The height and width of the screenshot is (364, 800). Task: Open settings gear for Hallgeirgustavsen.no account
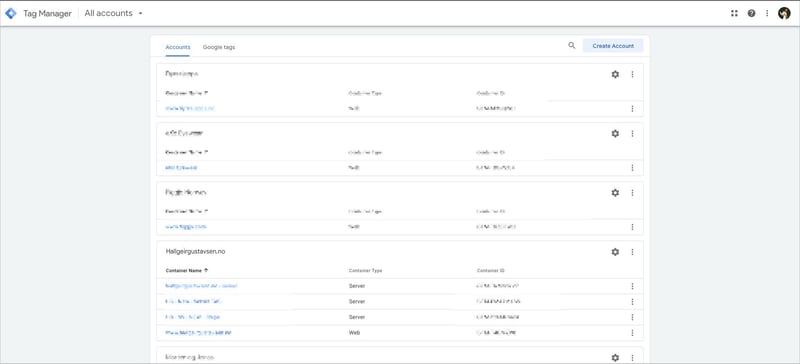615,252
